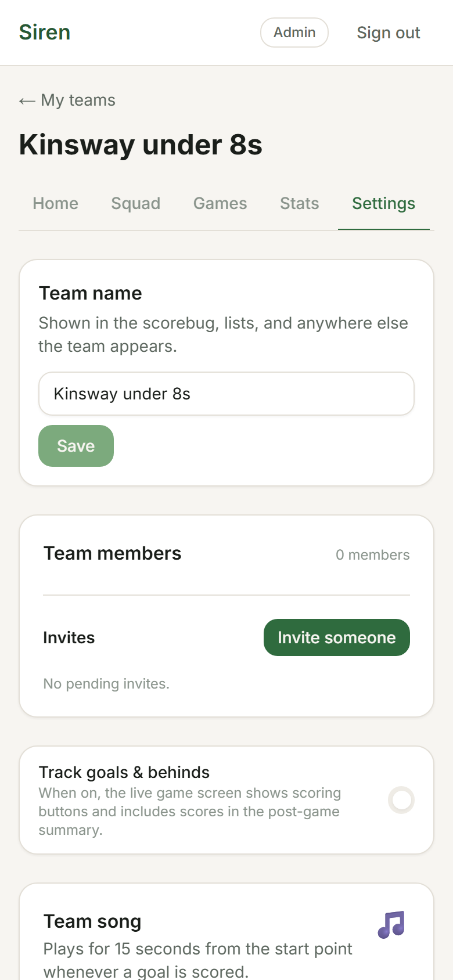Open the Home tab
Image resolution: width=453 pixels, height=980 pixels.
(55, 203)
